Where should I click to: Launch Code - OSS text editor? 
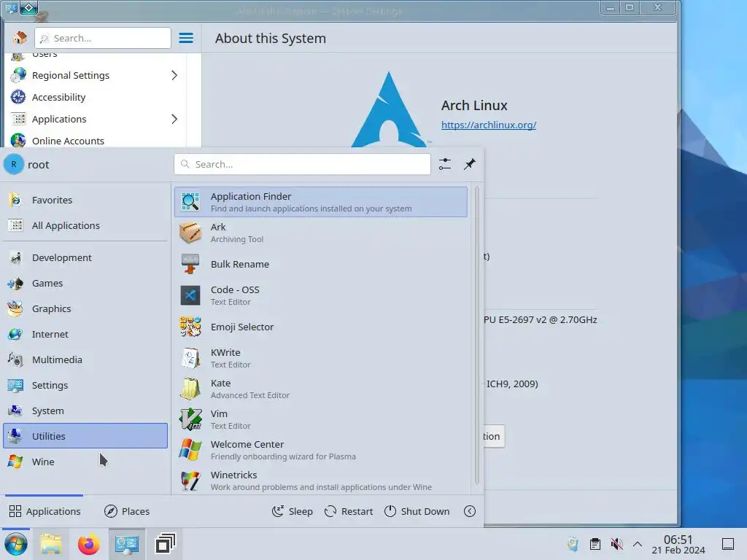click(x=321, y=295)
